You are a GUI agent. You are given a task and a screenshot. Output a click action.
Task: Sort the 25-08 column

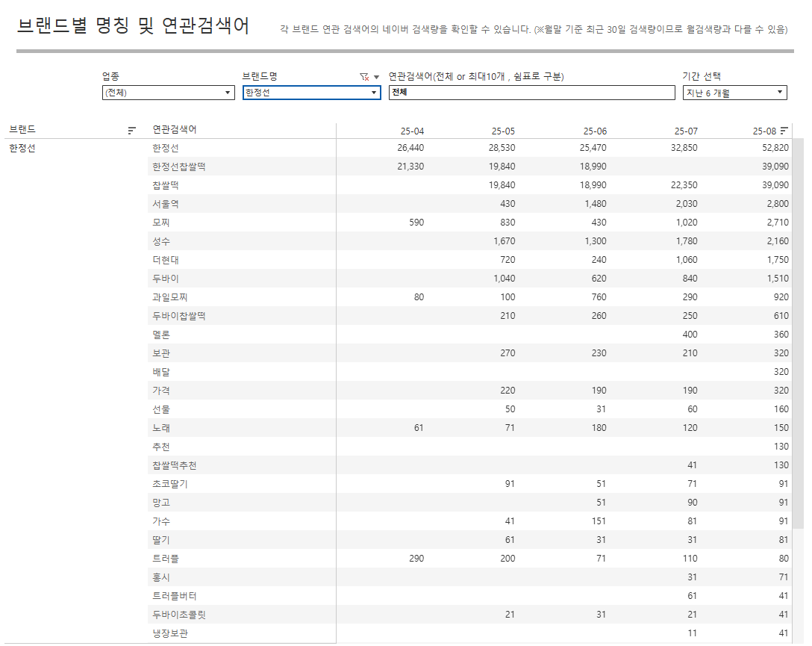[x=784, y=131]
